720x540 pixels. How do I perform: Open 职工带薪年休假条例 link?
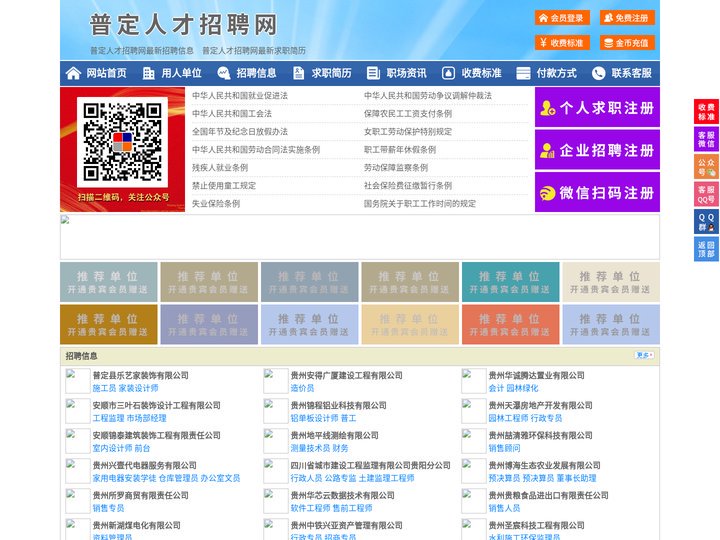click(400, 150)
